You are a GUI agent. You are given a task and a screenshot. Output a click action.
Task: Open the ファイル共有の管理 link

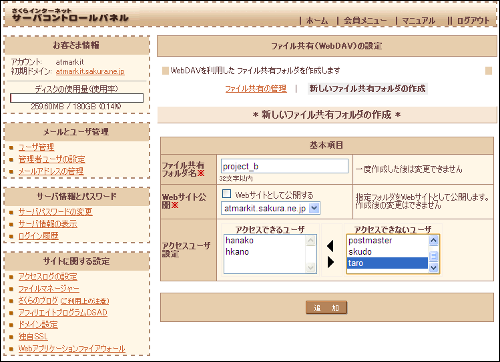click(256, 89)
